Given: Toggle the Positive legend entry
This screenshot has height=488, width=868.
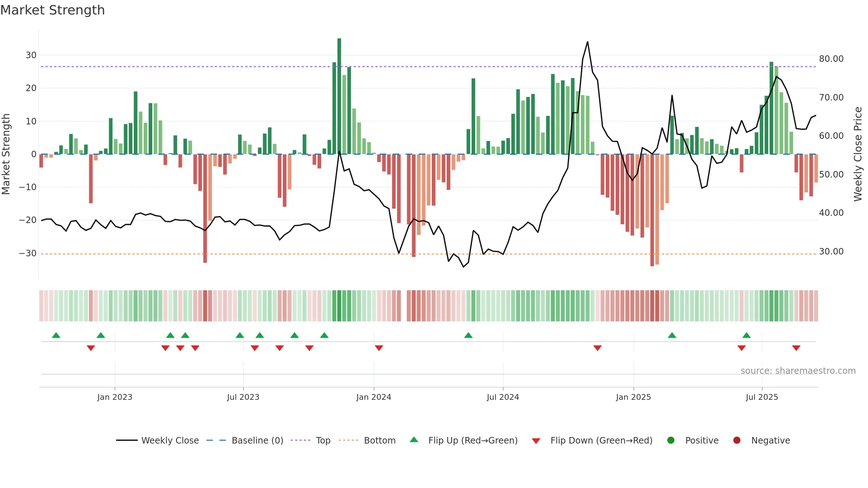Looking at the screenshot, I should pyautogui.click(x=693, y=440).
